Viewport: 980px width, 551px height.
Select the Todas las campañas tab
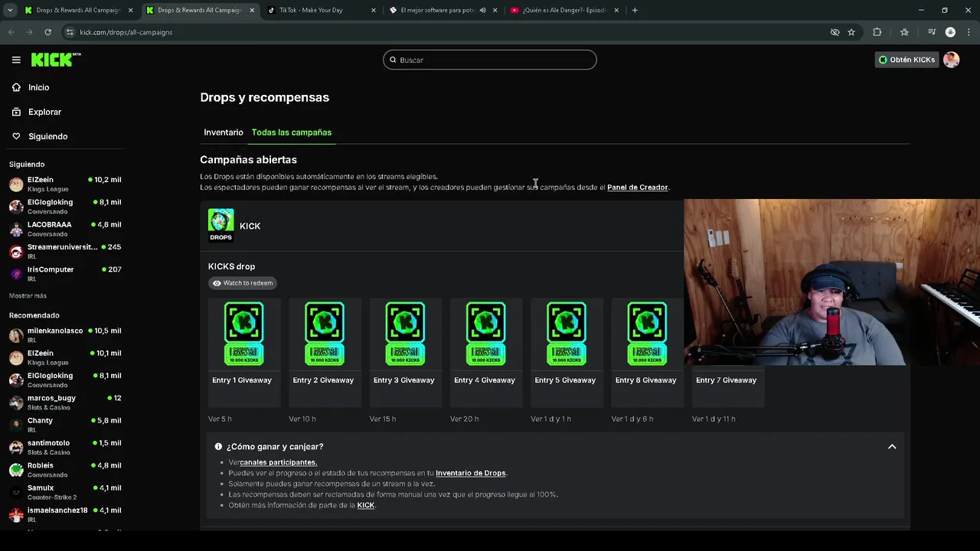click(x=292, y=132)
